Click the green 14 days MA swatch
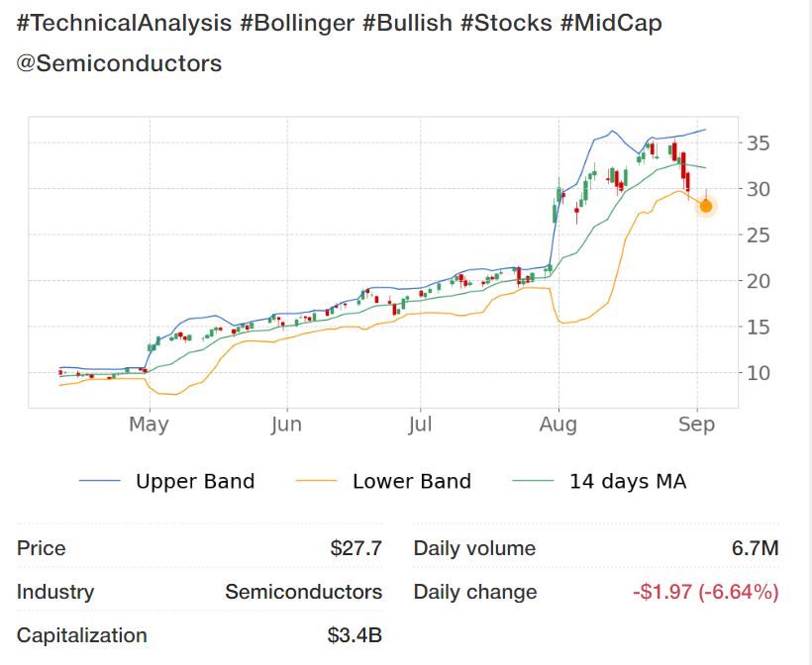 (x=534, y=482)
